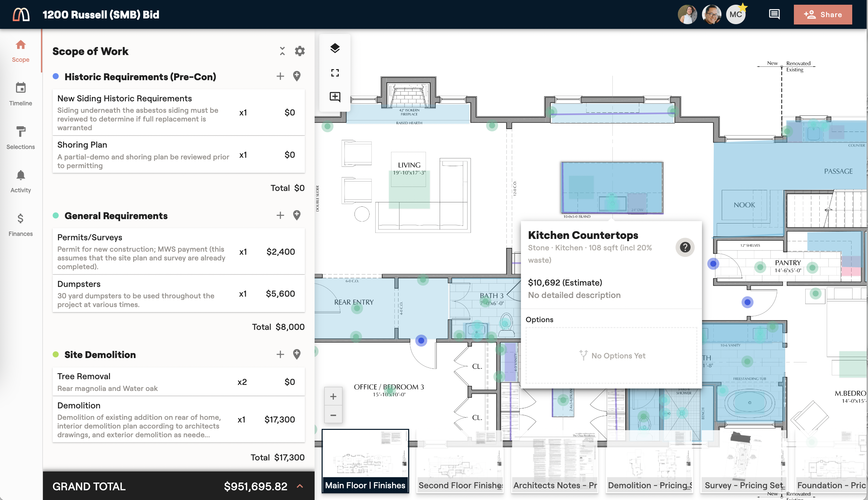Open the Timeline tab in sidebar
Screen dimensions: 868x500
click(x=20, y=94)
